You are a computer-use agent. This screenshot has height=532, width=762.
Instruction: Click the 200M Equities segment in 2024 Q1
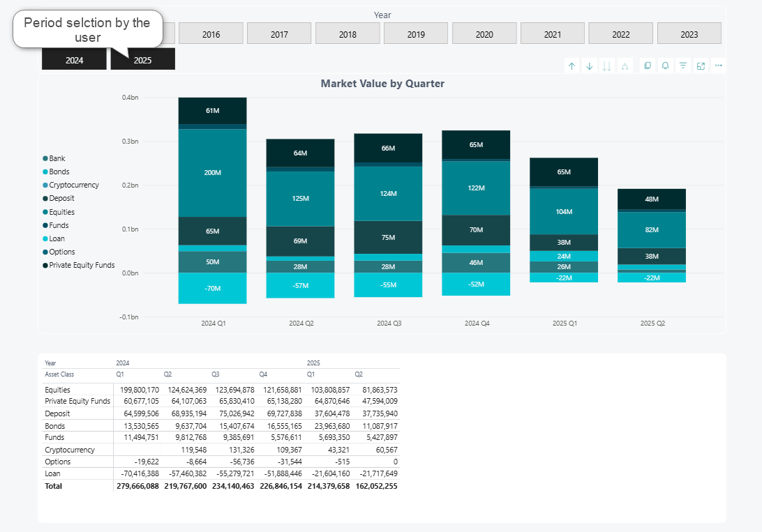(x=212, y=172)
